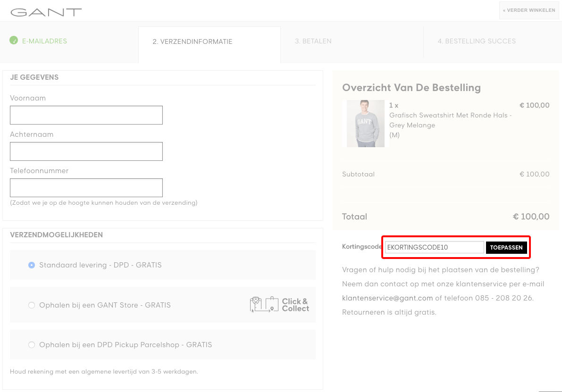Select Standaard levering - DPD radio button

tap(32, 265)
